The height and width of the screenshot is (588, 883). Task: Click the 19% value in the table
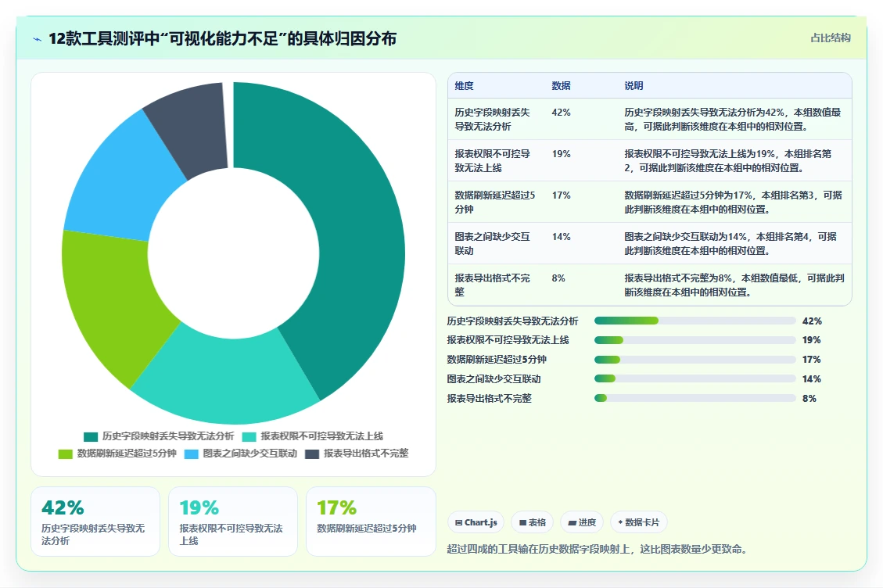click(x=561, y=154)
